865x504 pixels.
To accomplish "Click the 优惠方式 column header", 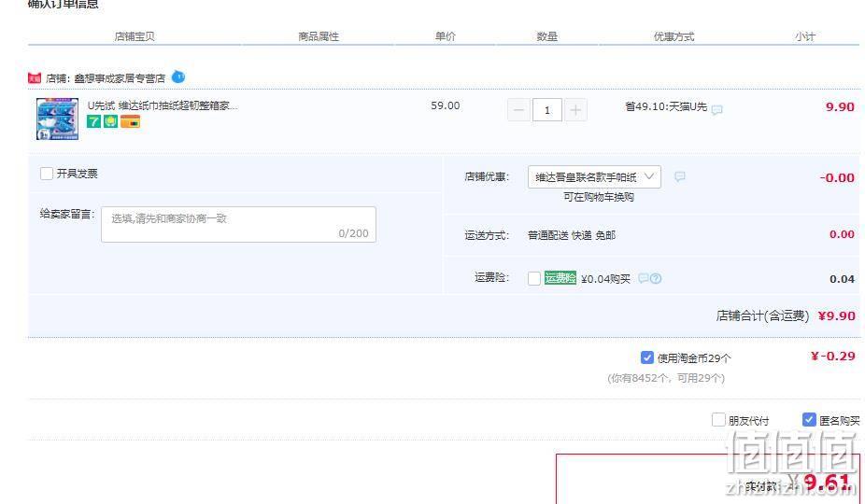I will point(674,36).
